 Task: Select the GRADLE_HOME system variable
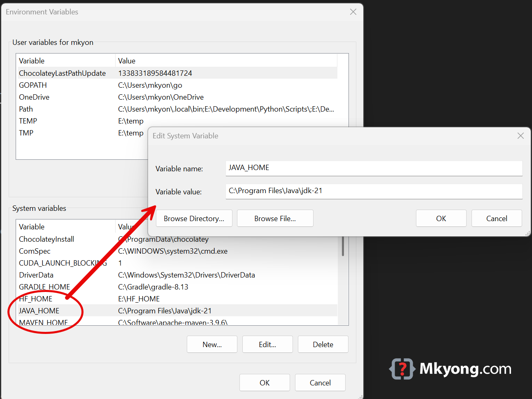point(44,287)
